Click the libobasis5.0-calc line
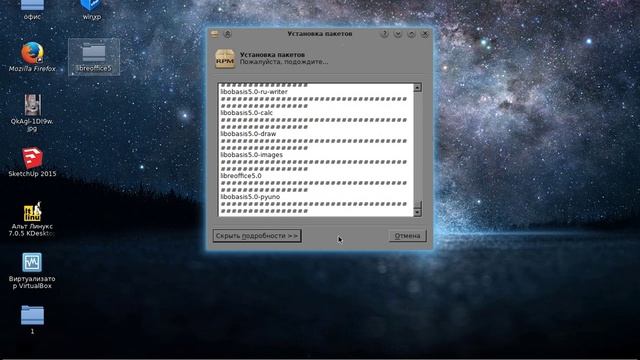Viewport: 640px width, 360px height. tap(247, 113)
